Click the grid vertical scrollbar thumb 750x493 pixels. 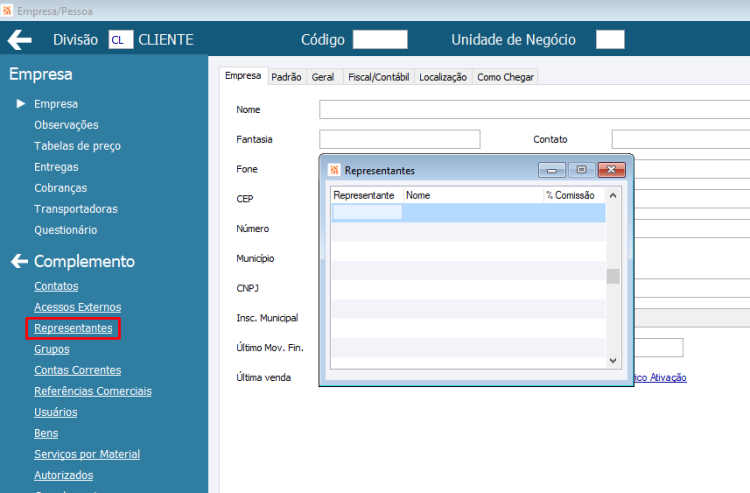(613, 276)
